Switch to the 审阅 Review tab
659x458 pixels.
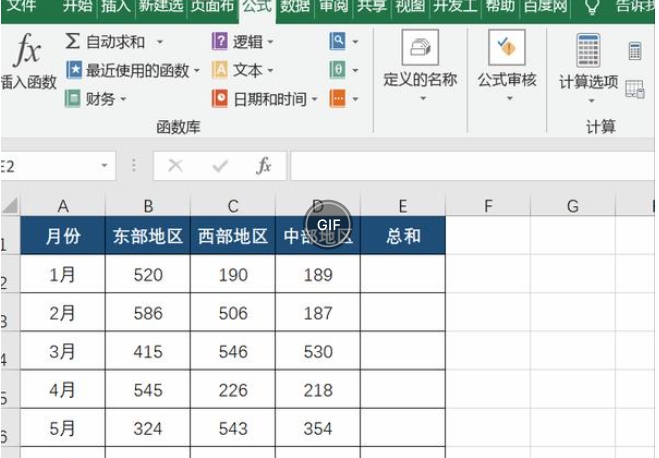333,6
